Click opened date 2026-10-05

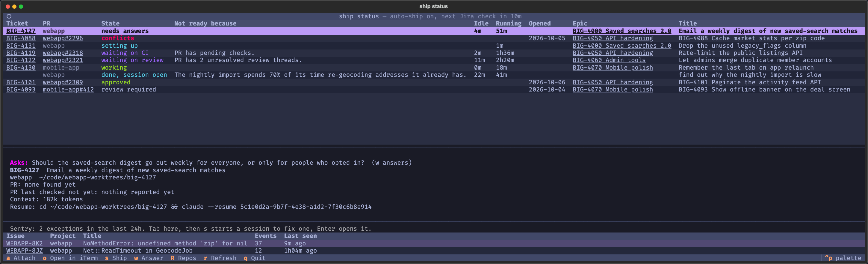[547, 38]
